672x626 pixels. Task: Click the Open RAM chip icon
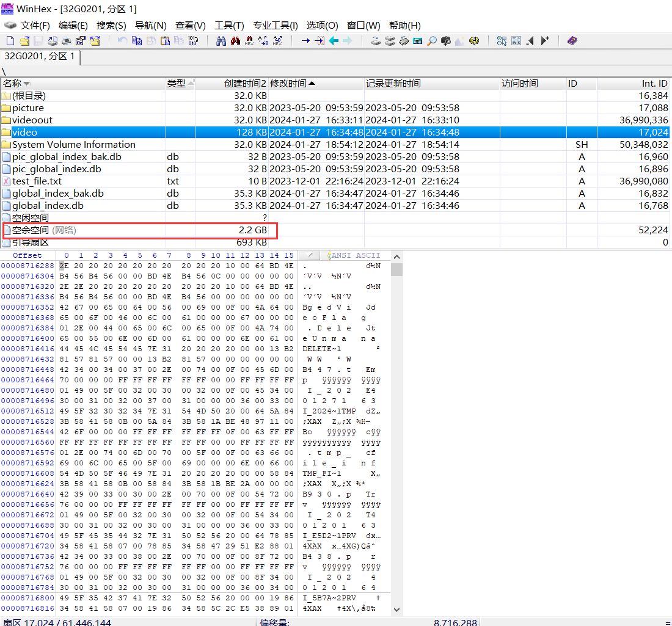point(404,41)
